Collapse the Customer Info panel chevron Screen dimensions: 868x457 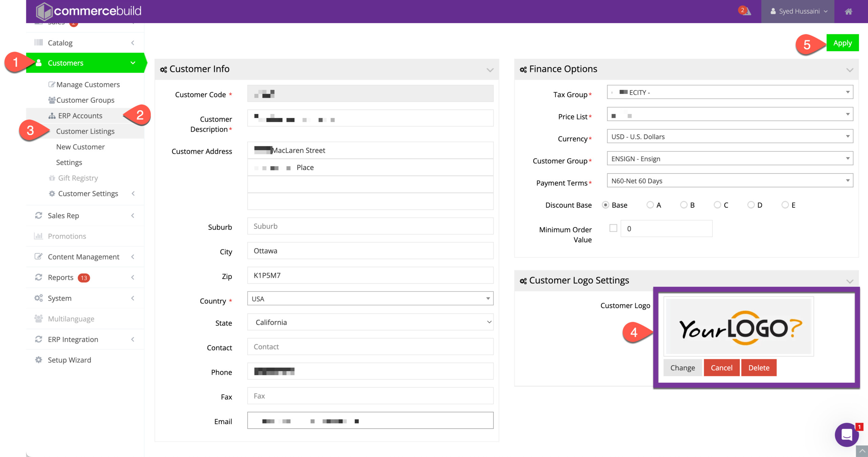pyautogui.click(x=490, y=70)
